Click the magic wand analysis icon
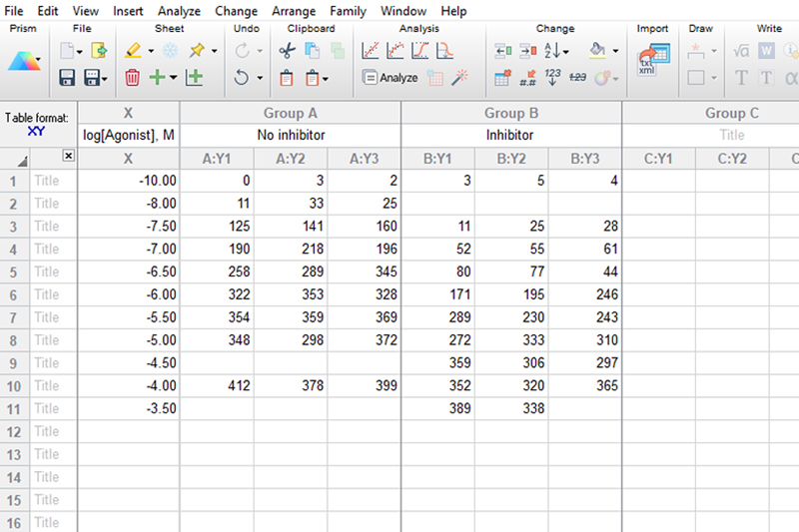The height and width of the screenshot is (532, 799). pos(460,77)
